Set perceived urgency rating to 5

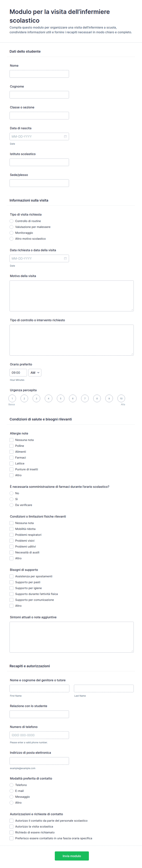(x=61, y=398)
